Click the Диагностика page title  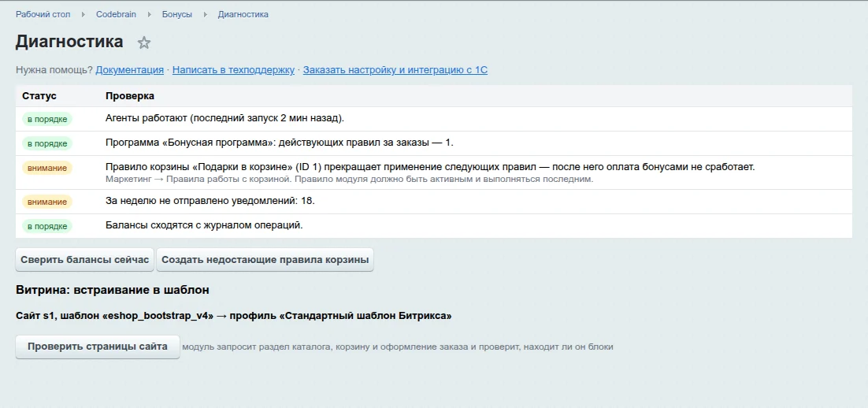pyautogui.click(x=69, y=42)
